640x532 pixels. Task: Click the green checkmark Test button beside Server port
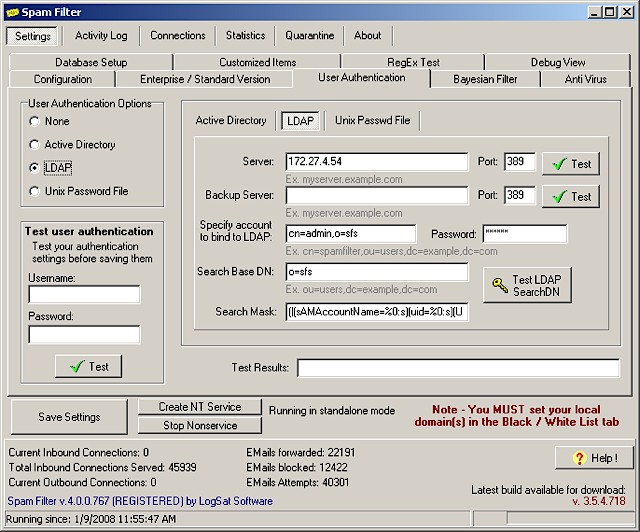[571, 164]
